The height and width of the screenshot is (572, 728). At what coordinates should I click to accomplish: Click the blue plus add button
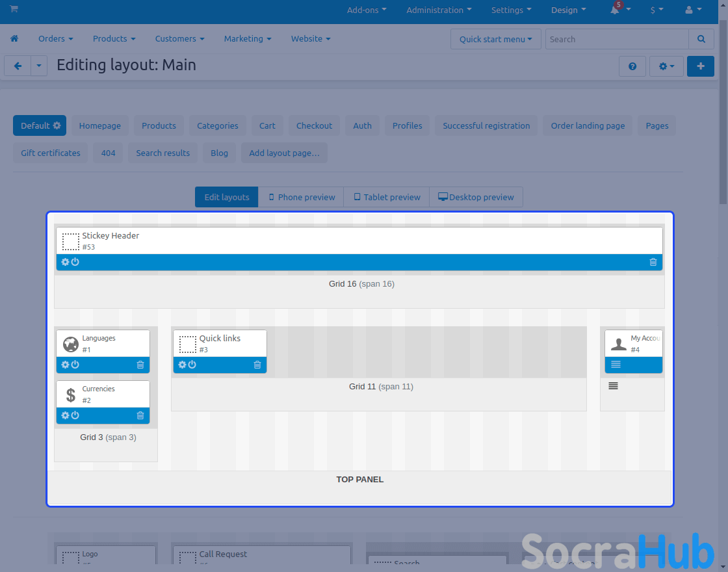(700, 66)
